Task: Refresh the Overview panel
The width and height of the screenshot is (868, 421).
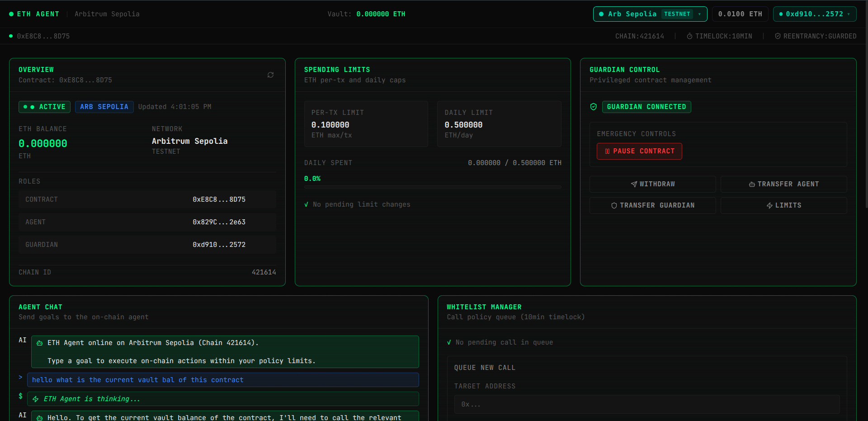Action: (x=270, y=75)
